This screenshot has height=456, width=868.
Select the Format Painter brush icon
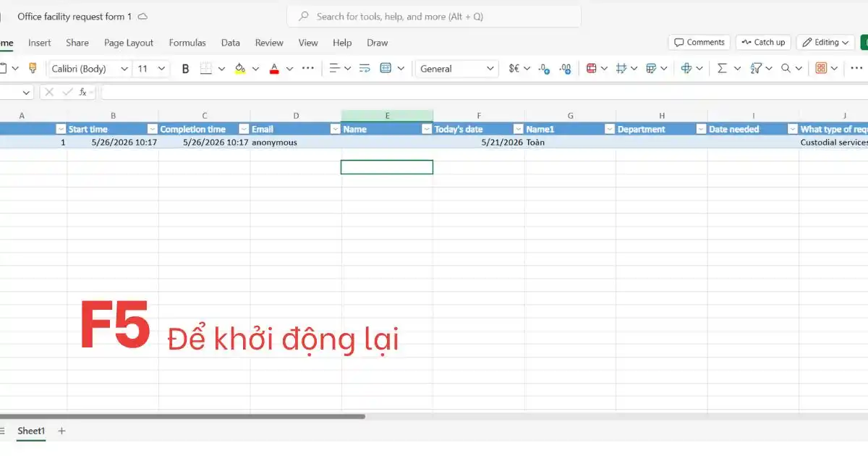coord(33,68)
